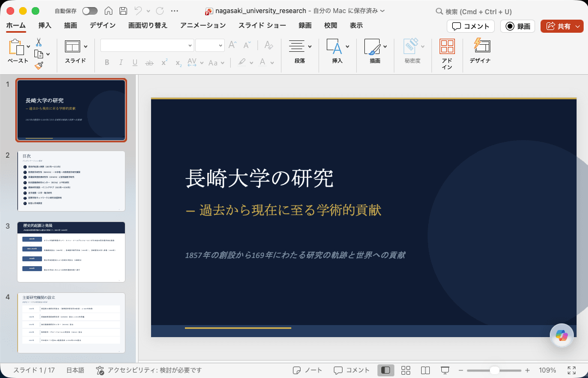Click the Increase Font Size icon
Screen dimensions: 588x378
pos(232,45)
